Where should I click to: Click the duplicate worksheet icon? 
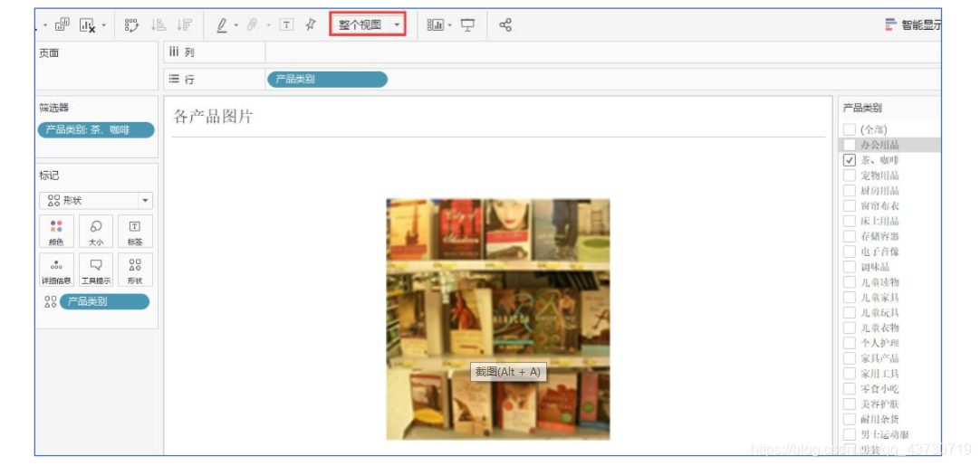tap(62, 25)
